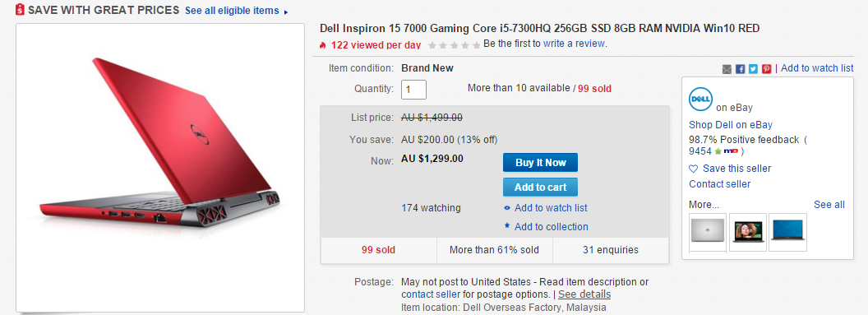Image resolution: width=868 pixels, height=315 pixels.
Task: Click star icon beside Add to collection
Action: pyautogui.click(x=506, y=226)
